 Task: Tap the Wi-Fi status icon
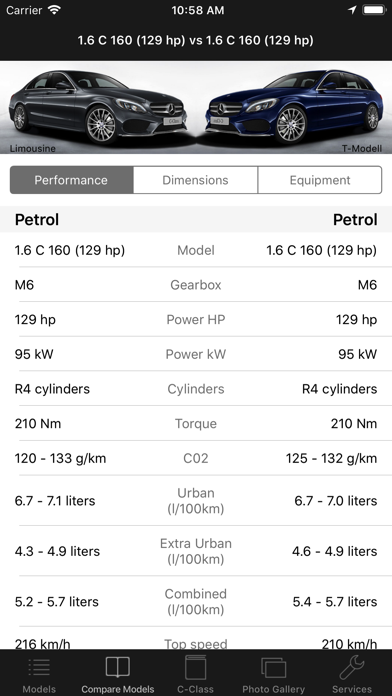[54, 10]
